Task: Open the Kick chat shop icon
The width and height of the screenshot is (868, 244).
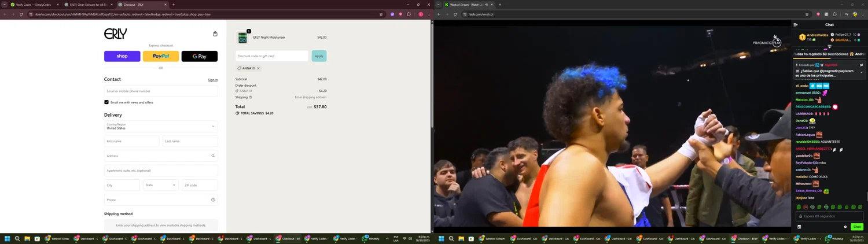Action: click(799, 227)
